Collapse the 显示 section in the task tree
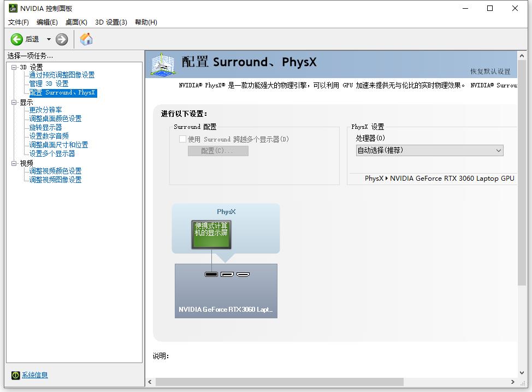The width and height of the screenshot is (532, 392). point(13,102)
